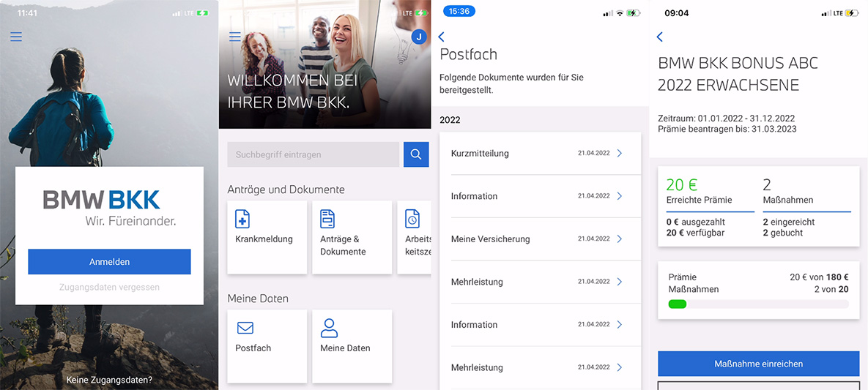Open Kurzmitteilung row chevron
The image size is (868, 390).
coord(620,153)
